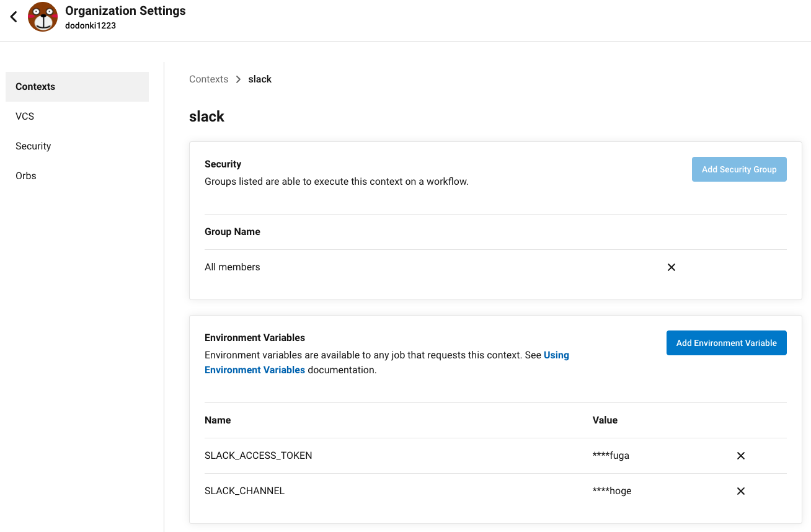Click the slack context heading
Viewport: 811px width, 532px height.
point(206,117)
